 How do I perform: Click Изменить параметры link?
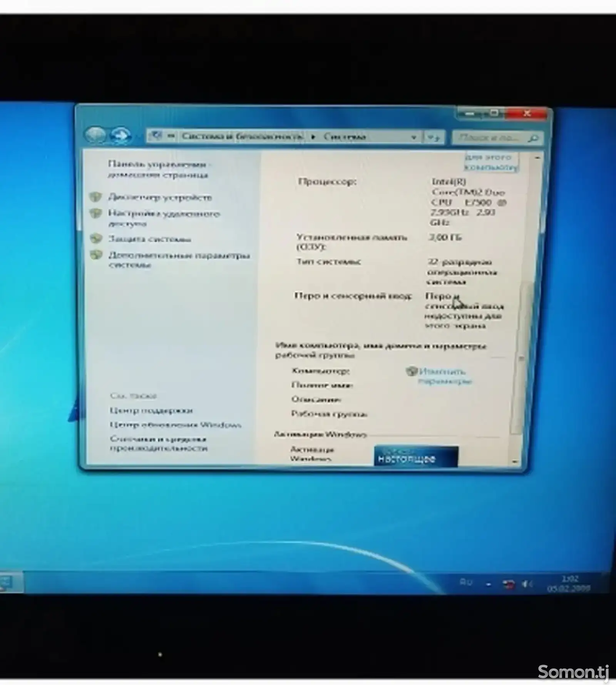click(445, 376)
